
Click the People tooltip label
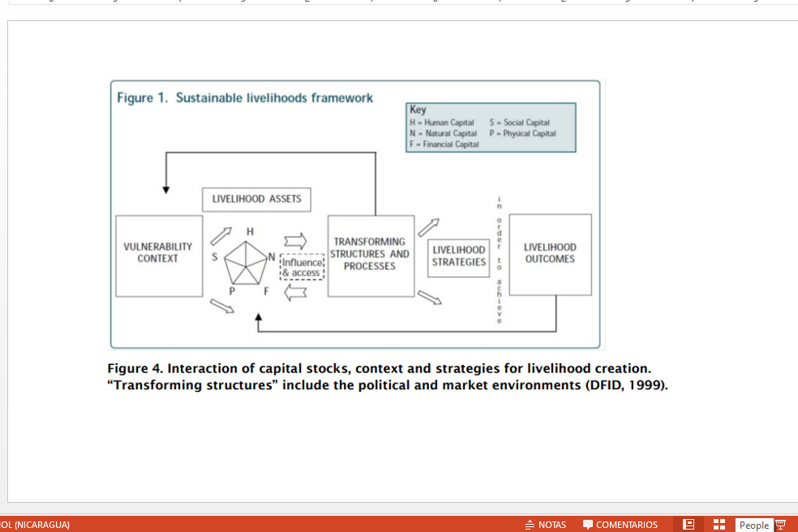pos(753,525)
